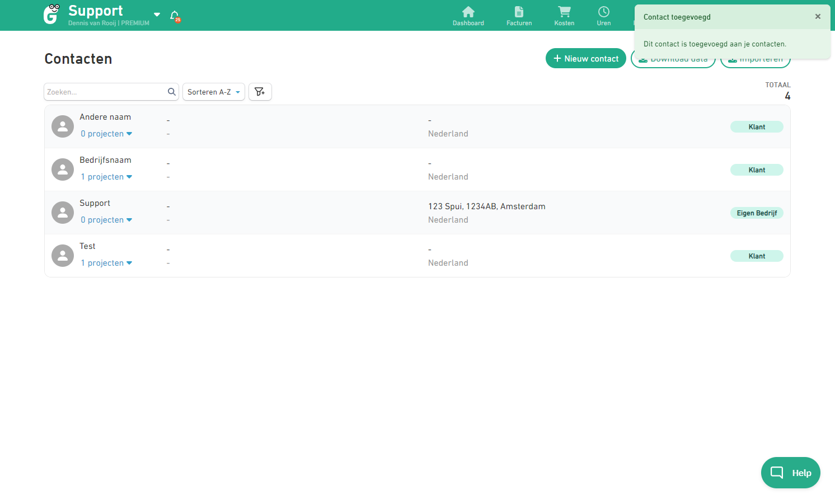Viewport: 835px width, 504px height.
Task: Close the 'Contact toegevoegd' notification
Action: coord(818,17)
